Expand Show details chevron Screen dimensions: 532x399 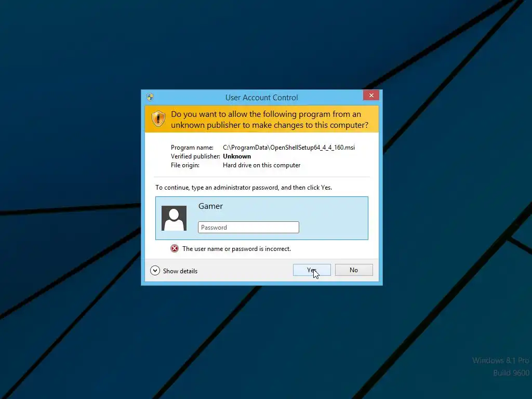(155, 270)
